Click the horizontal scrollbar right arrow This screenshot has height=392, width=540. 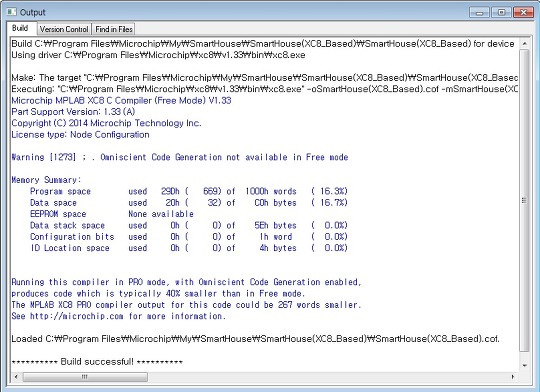click(512, 376)
